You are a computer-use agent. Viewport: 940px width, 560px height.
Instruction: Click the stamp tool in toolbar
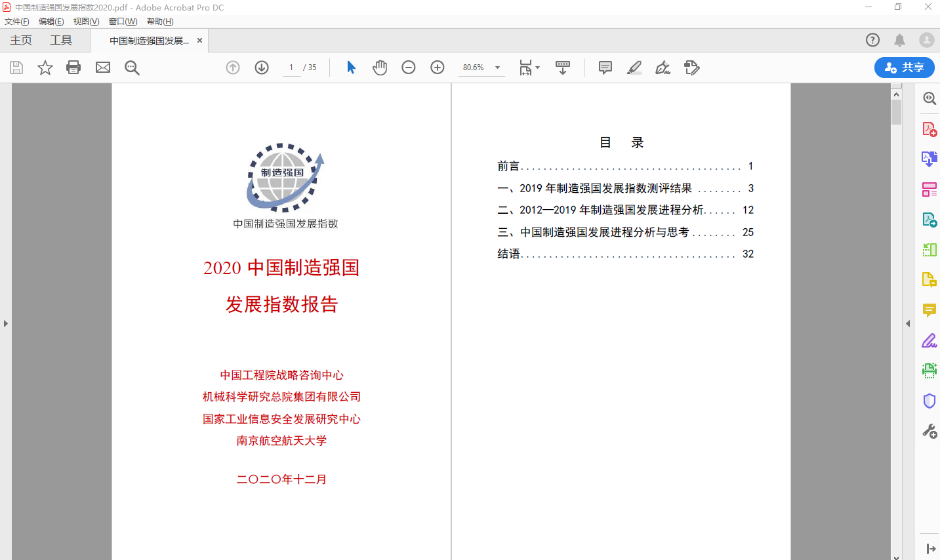pyautogui.click(x=692, y=68)
